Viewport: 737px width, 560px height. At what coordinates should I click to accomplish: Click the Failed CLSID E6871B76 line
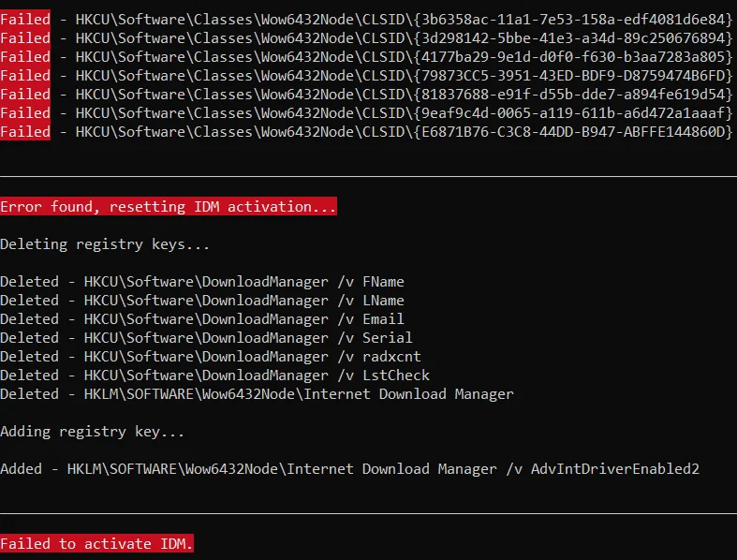point(366,132)
